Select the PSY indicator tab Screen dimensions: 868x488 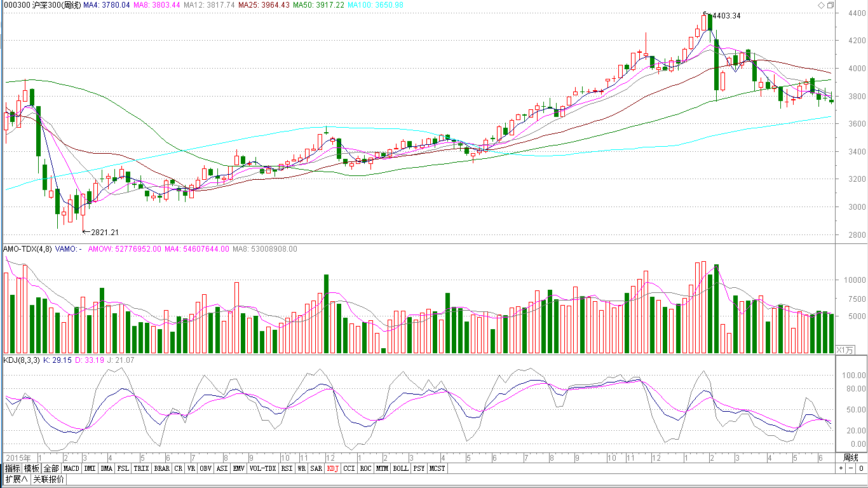[419, 468]
